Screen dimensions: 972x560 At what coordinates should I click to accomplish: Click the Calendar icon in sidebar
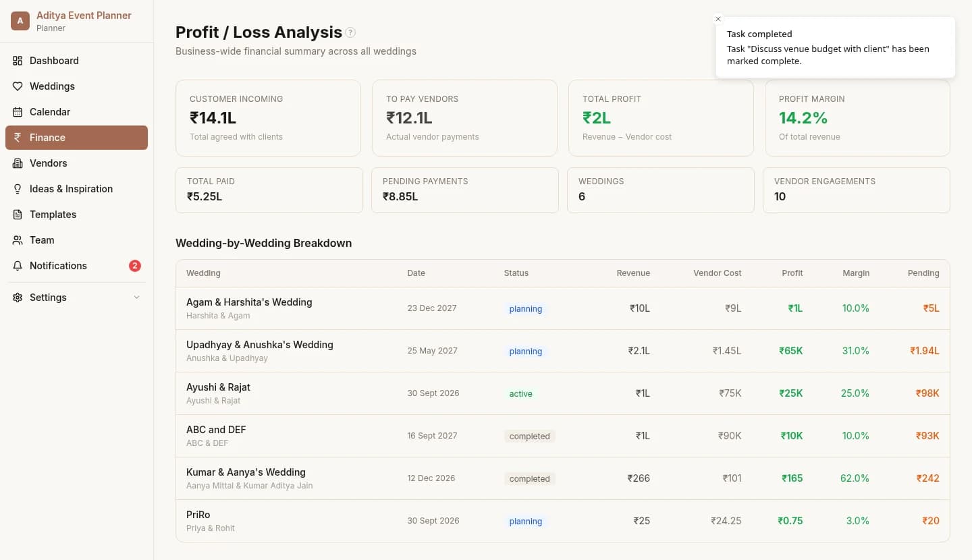[18, 112]
